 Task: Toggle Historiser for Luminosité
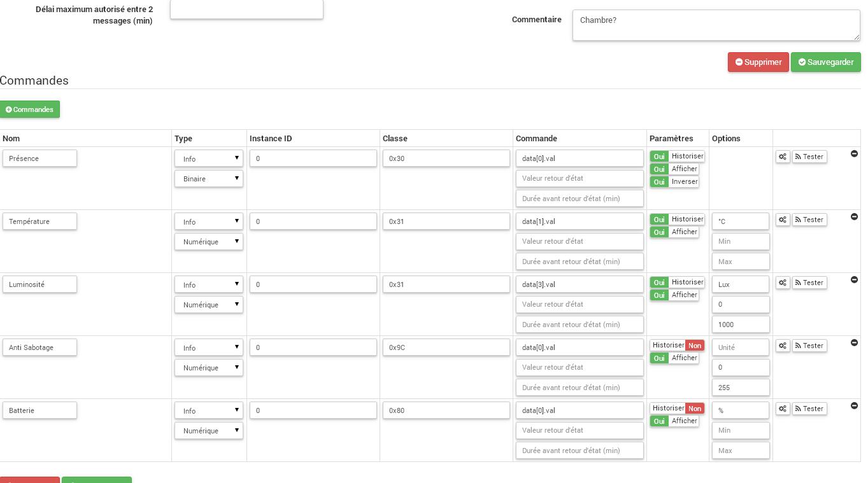pyautogui.click(x=677, y=283)
